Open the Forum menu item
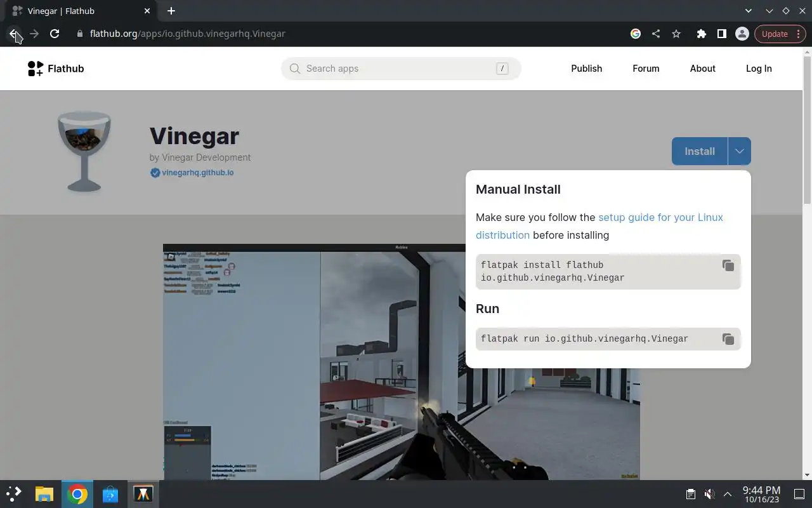Viewport: 812px width, 508px height. pos(646,69)
